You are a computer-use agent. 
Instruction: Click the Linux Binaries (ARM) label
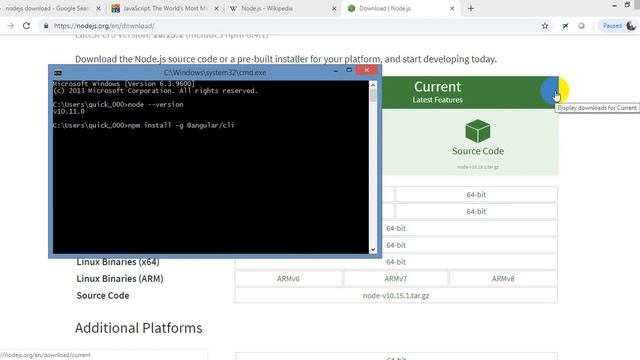tap(120, 279)
